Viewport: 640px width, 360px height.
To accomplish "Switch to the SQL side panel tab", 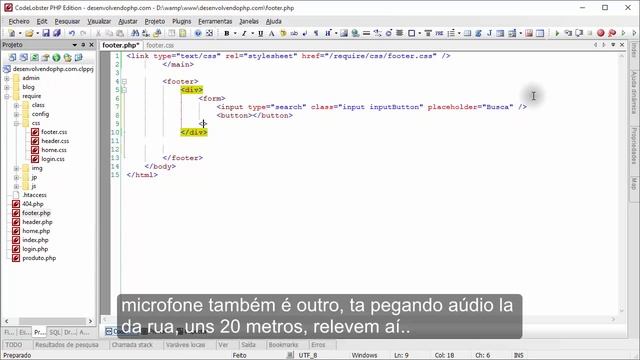I will click(55, 332).
